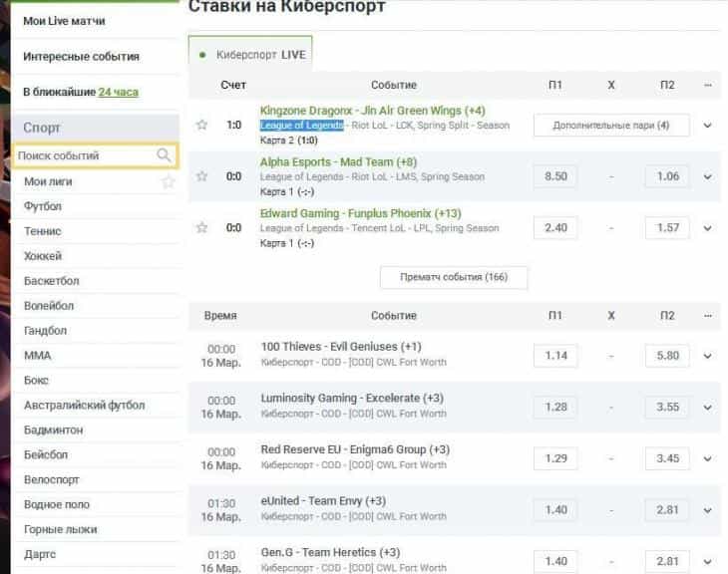The width and height of the screenshot is (728, 574).
Task: Toggle favorite star for Edward Gaming match
Action: [202, 228]
